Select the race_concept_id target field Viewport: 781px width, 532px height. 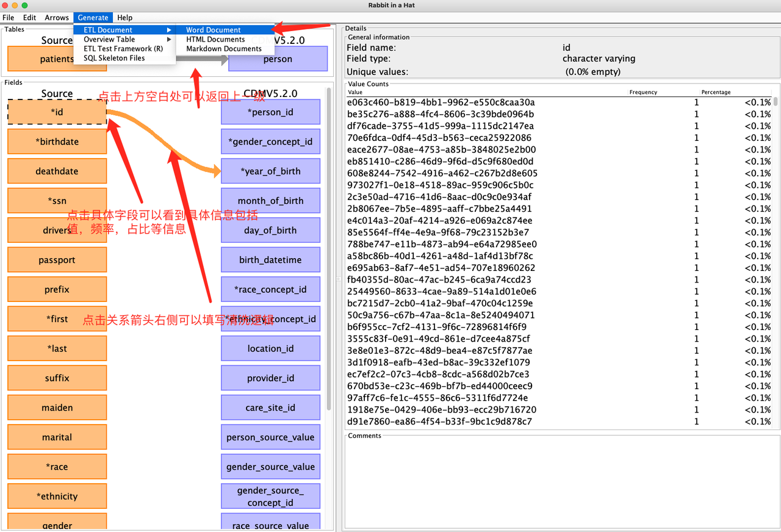pos(270,289)
